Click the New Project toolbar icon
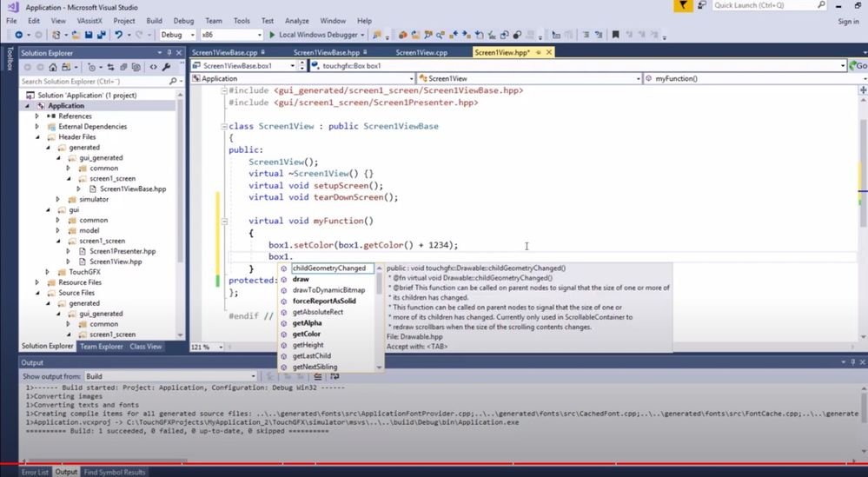 coord(56,35)
